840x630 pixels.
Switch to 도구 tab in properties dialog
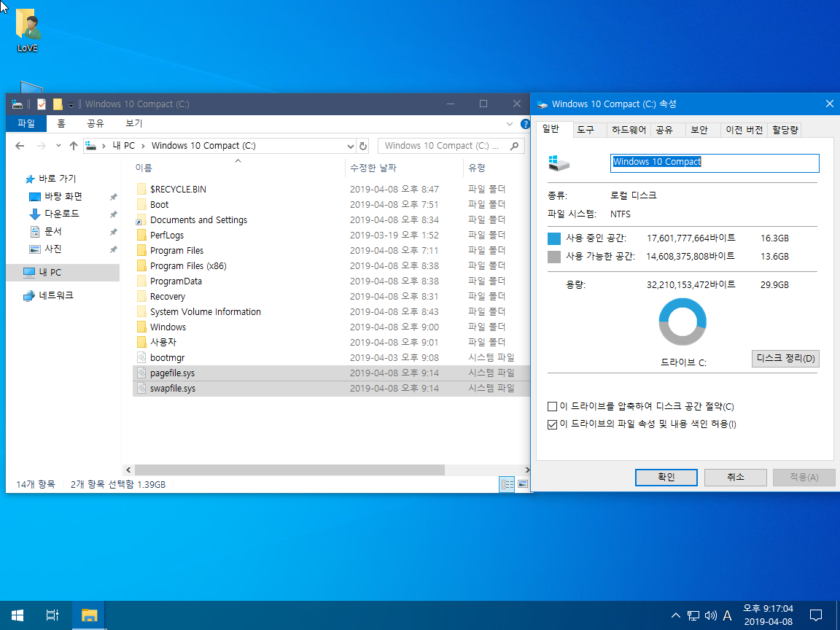(x=586, y=131)
